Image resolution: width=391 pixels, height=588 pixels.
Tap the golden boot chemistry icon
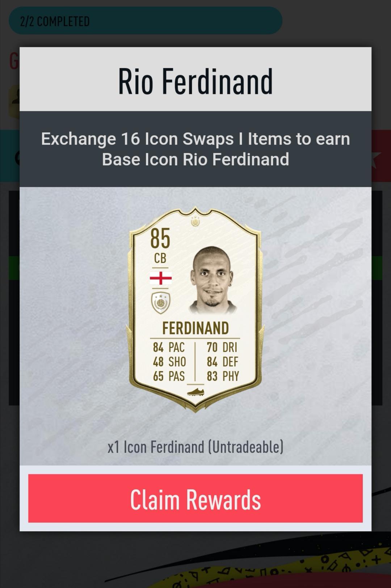195,392
